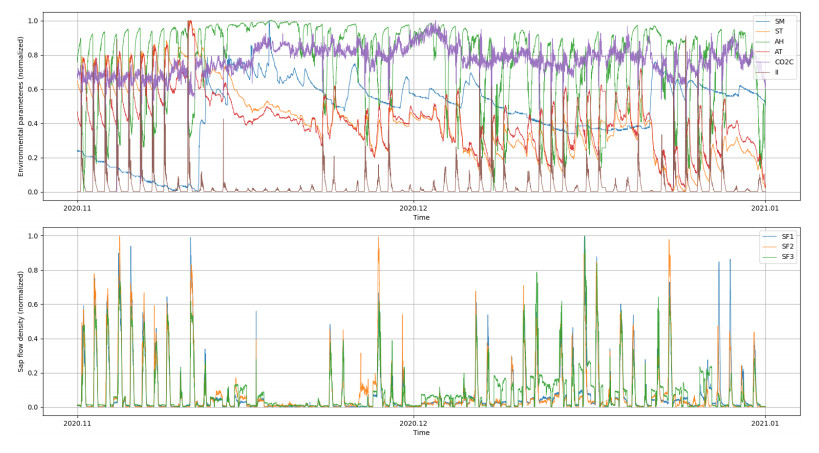This screenshot has width=819, height=453.
Task: Select the SF2 legend label
Action: coord(787,246)
